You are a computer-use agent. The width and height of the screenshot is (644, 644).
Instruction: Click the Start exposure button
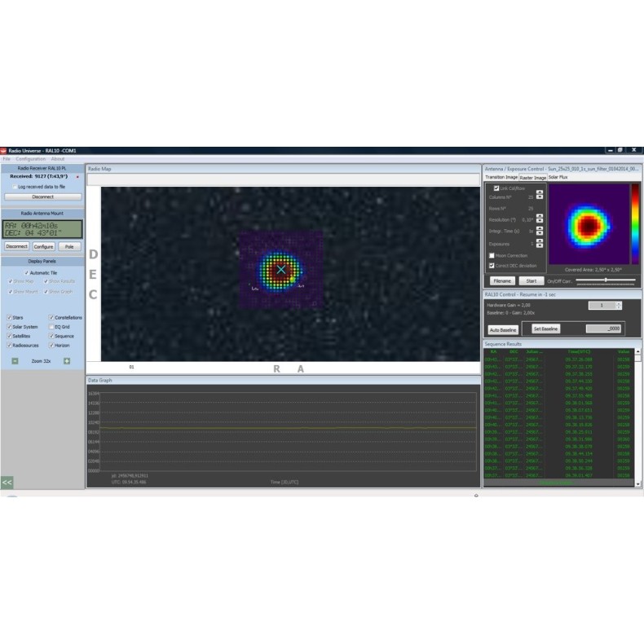coord(530,280)
